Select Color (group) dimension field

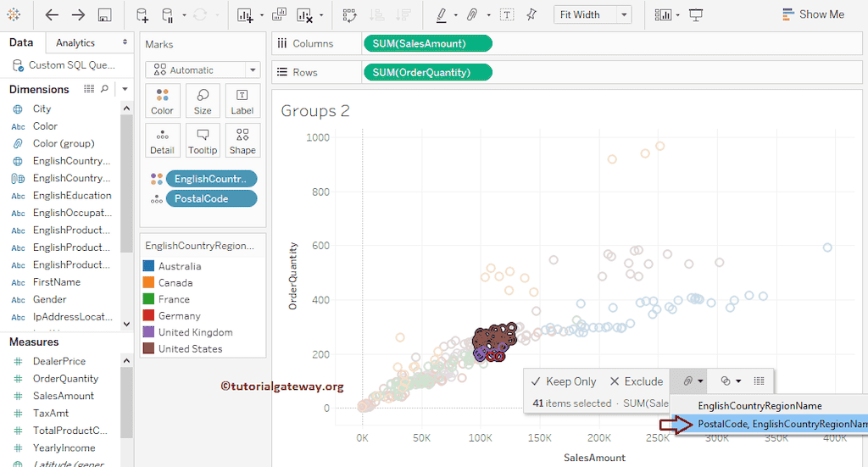point(64,143)
